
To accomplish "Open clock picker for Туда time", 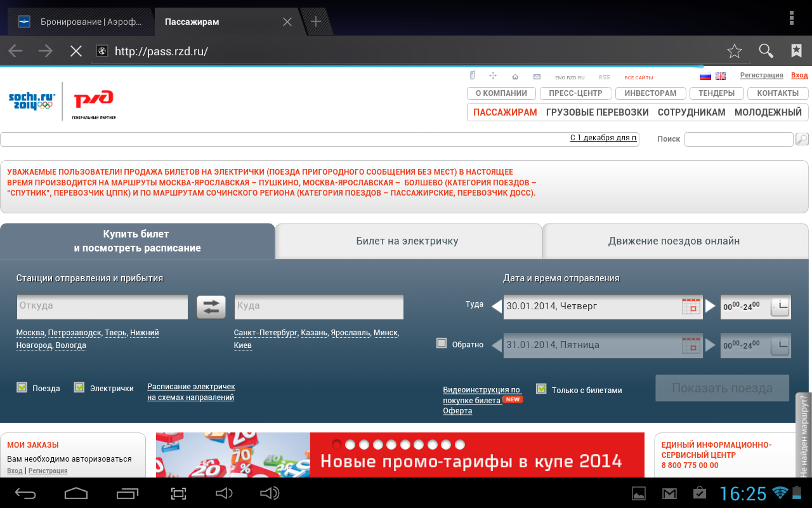I will coord(780,307).
